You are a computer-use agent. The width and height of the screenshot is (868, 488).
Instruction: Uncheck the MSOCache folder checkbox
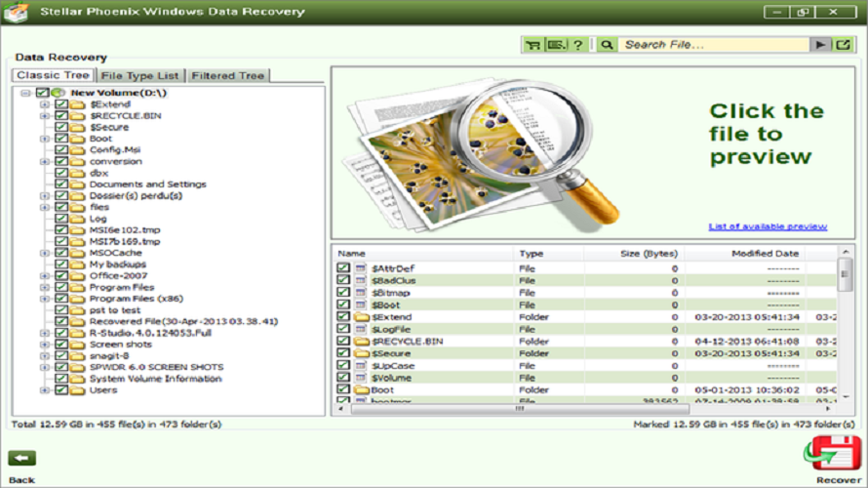point(61,253)
